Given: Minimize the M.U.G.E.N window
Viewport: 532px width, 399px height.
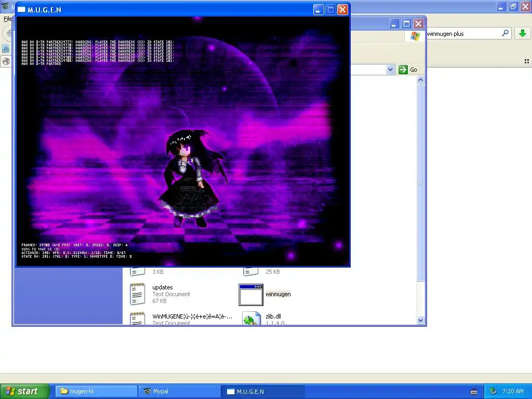Looking at the screenshot, I should pos(318,10).
